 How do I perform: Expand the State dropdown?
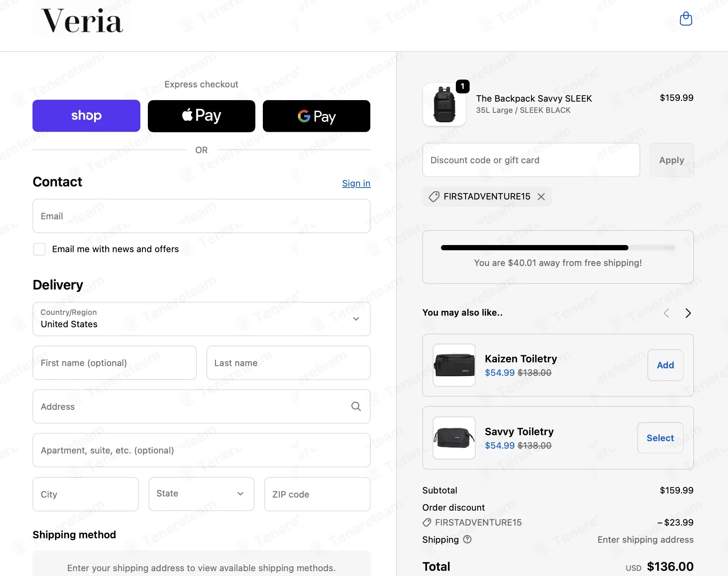tap(202, 494)
